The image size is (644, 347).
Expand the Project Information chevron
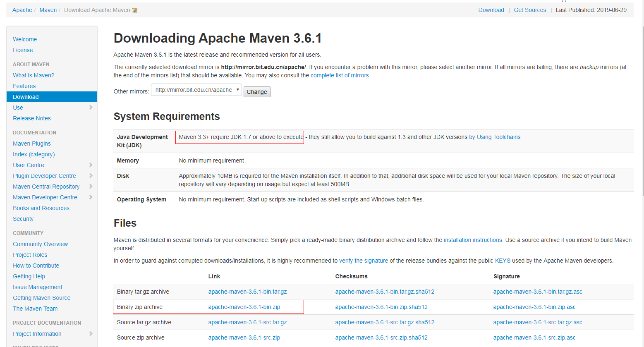point(91,334)
